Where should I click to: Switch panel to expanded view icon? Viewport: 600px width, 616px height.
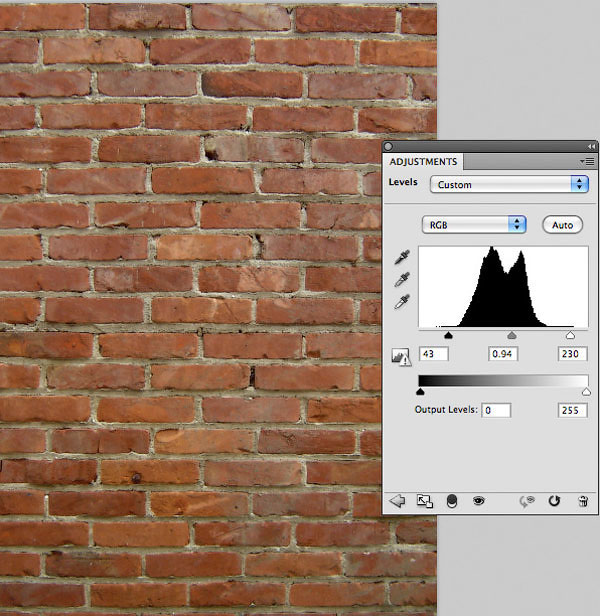click(x=424, y=501)
